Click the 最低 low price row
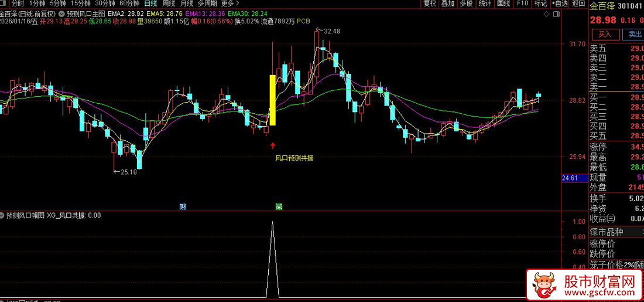The image size is (644, 302). (616, 168)
